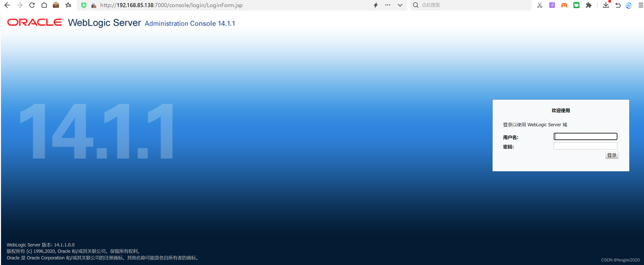Open the screenshot scissors tool
The height and width of the screenshot is (265, 644).
click(539, 5)
